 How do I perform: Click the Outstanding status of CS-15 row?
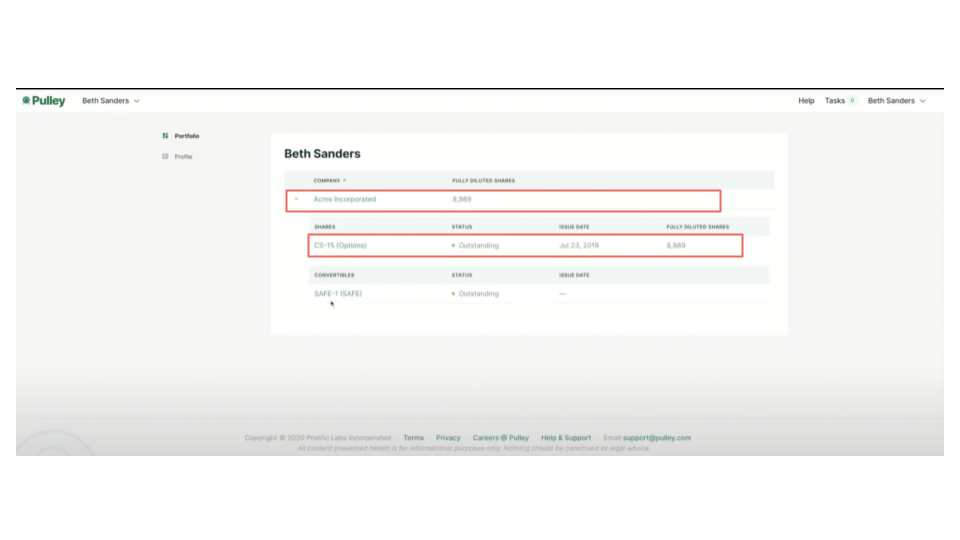pos(475,246)
